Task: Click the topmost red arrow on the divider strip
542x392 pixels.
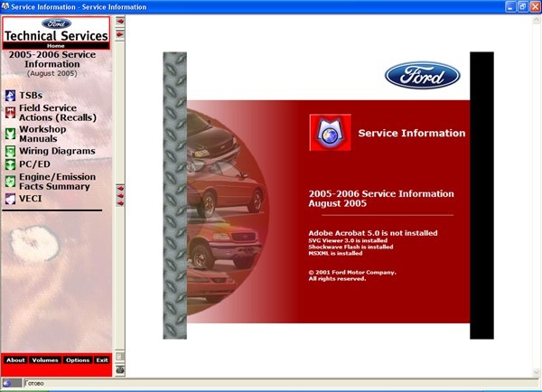Action: 120,21
